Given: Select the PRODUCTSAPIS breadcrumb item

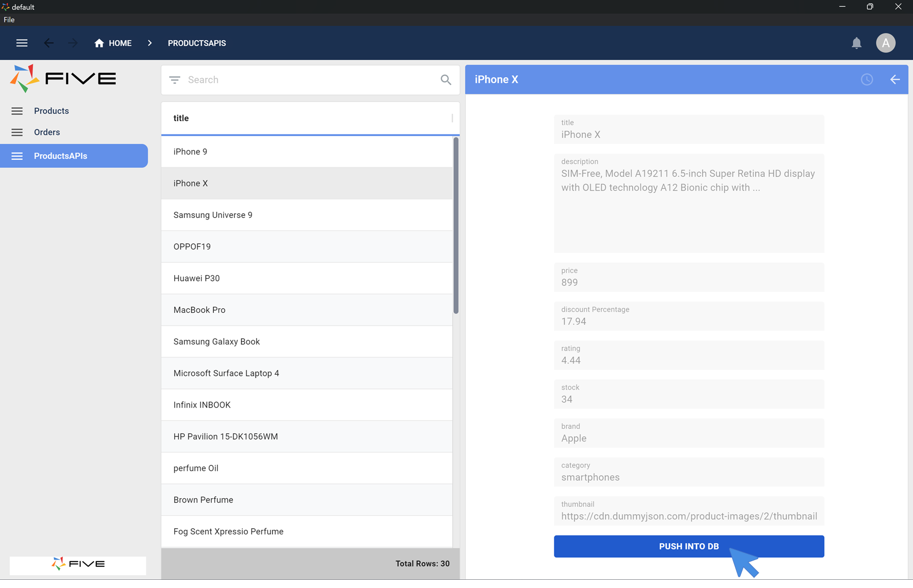Looking at the screenshot, I should (197, 43).
